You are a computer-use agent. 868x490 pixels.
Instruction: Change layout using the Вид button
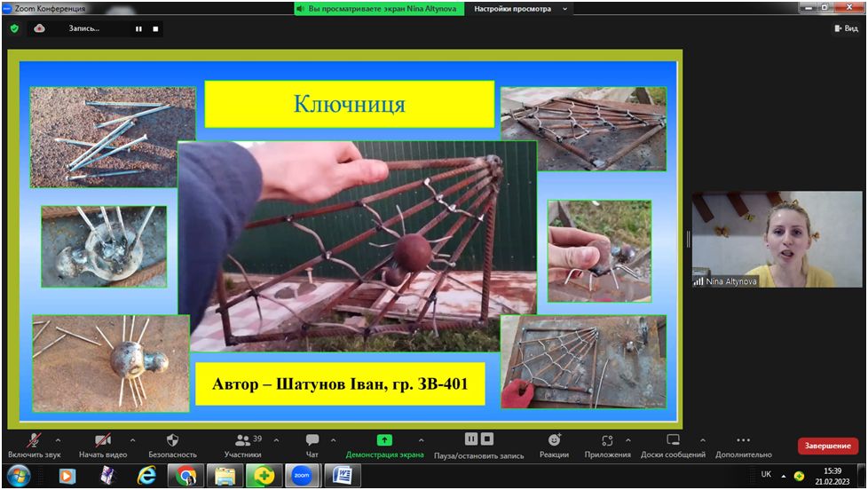click(846, 28)
